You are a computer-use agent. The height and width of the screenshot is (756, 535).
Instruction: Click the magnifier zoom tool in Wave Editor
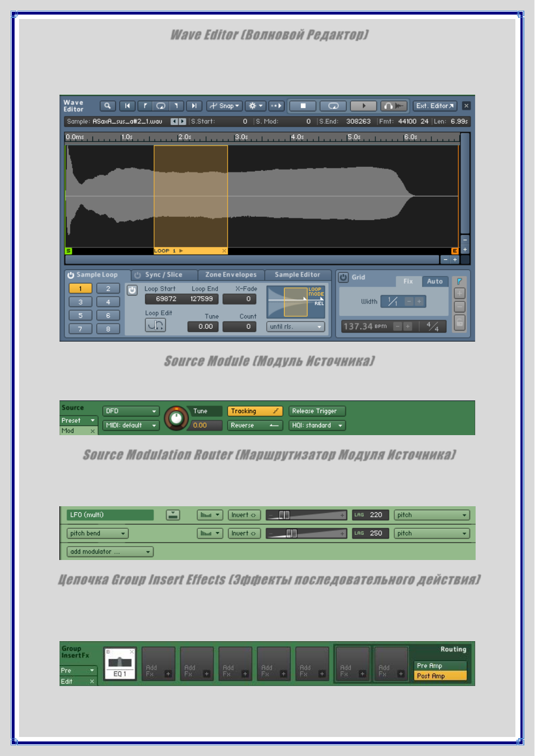point(108,106)
